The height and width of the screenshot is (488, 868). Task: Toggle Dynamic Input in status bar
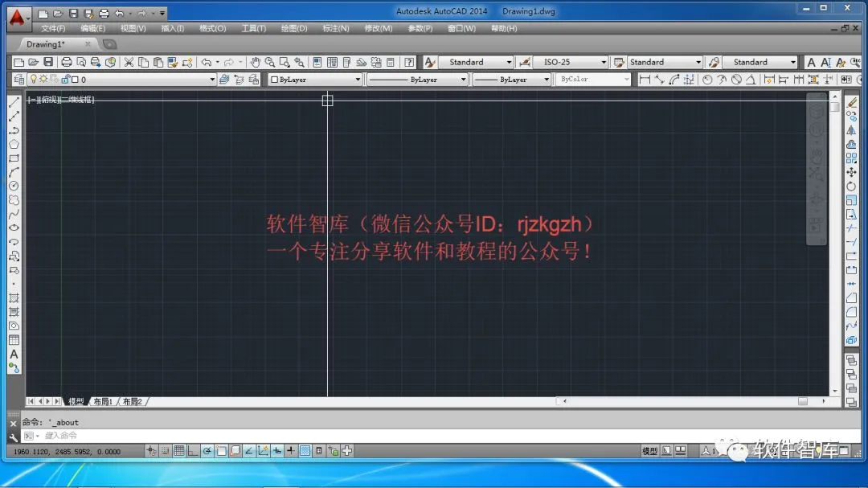pos(276,451)
